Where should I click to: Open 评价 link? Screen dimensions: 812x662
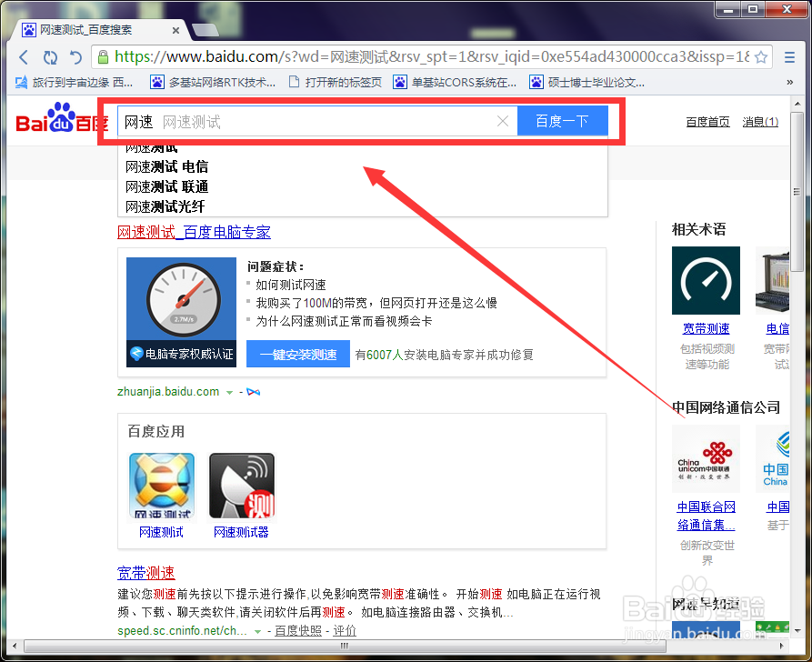pyautogui.click(x=345, y=630)
